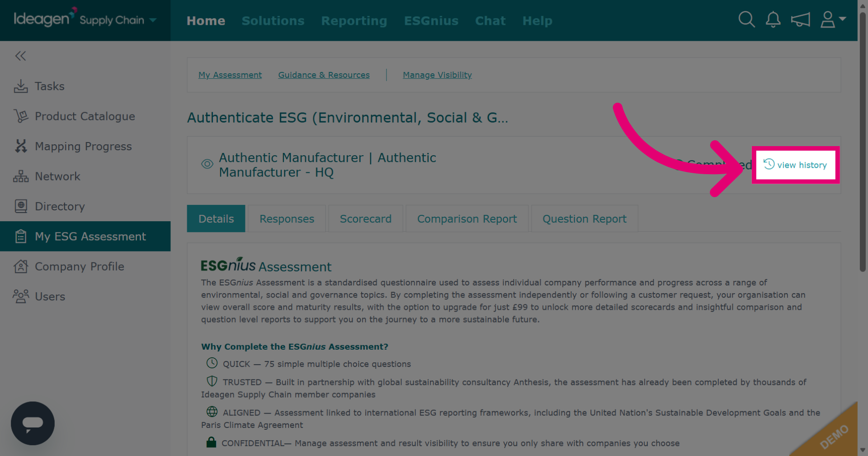Click the page vertical scrollbar thumb
This screenshot has height=456, width=868.
pos(863,142)
